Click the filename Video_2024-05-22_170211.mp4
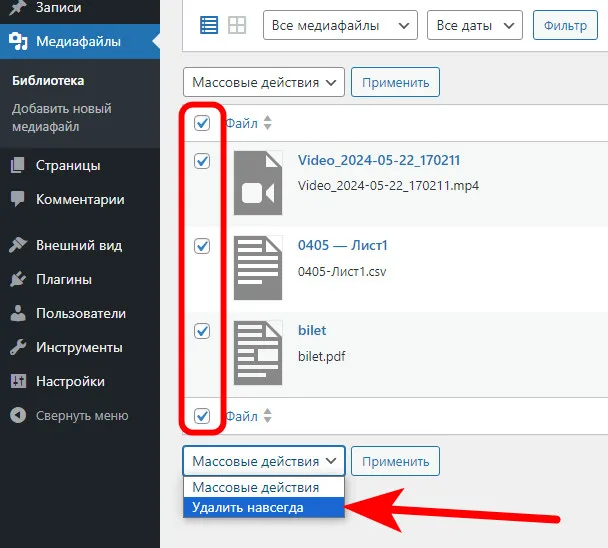Image resolution: width=608 pixels, height=548 pixels. click(388, 186)
